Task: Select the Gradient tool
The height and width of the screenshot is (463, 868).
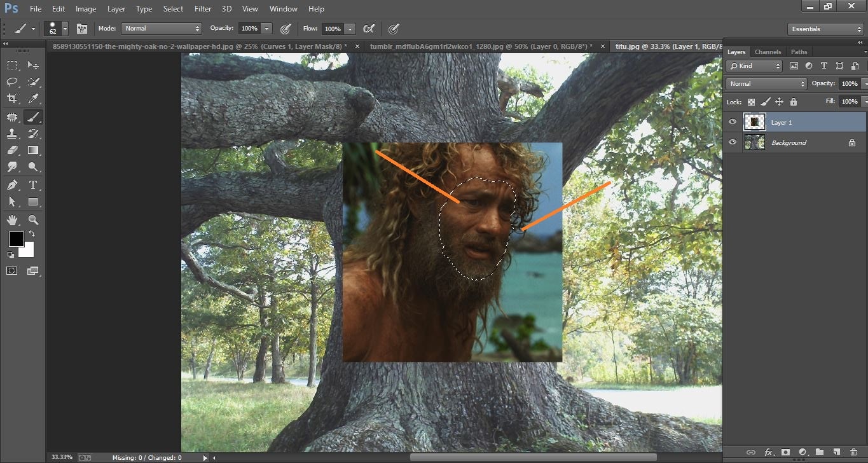Action: coord(33,150)
